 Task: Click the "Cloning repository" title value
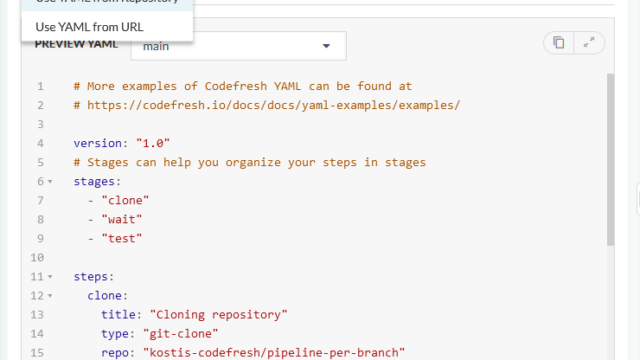pyautogui.click(x=218, y=315)
